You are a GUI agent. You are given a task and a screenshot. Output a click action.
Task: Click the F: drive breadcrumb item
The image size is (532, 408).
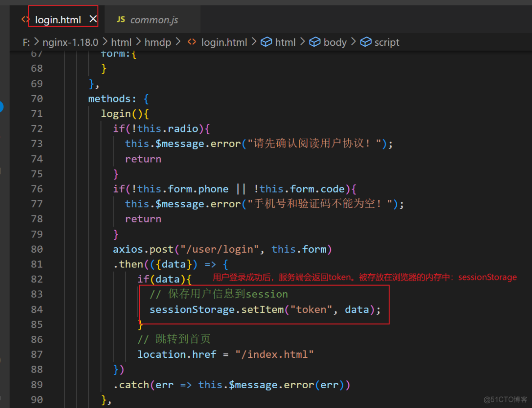(26, 42)
